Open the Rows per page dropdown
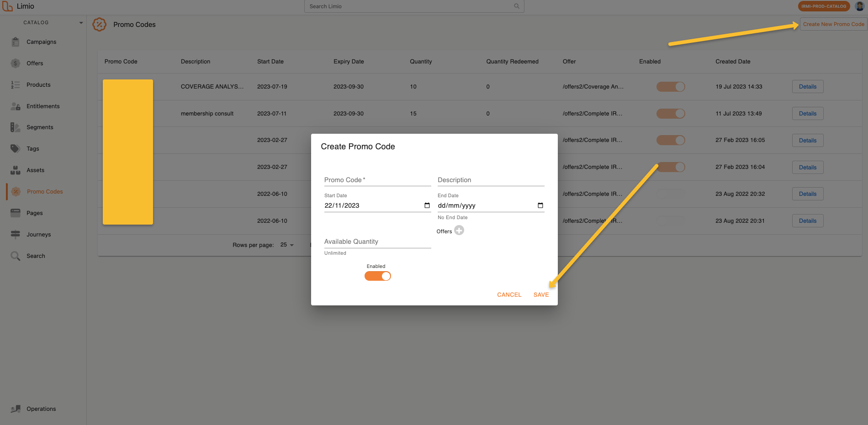 click(x=287, y=245)
